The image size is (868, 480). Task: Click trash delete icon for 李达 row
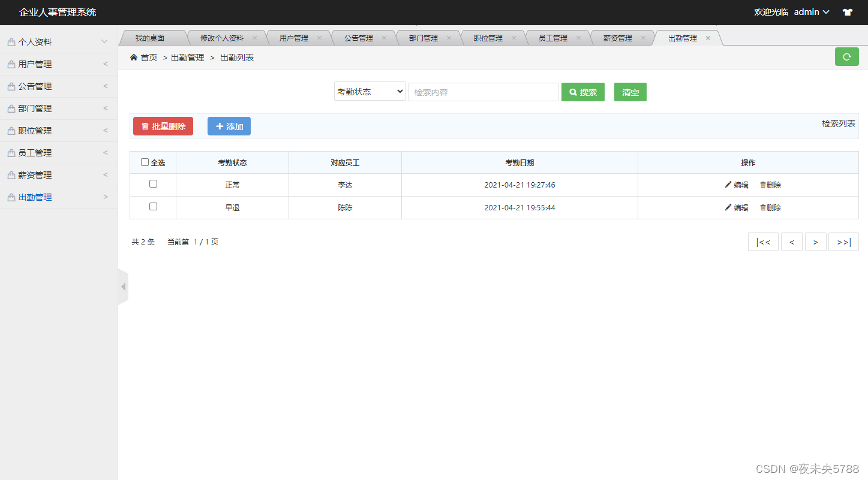(x=763, y=185)
